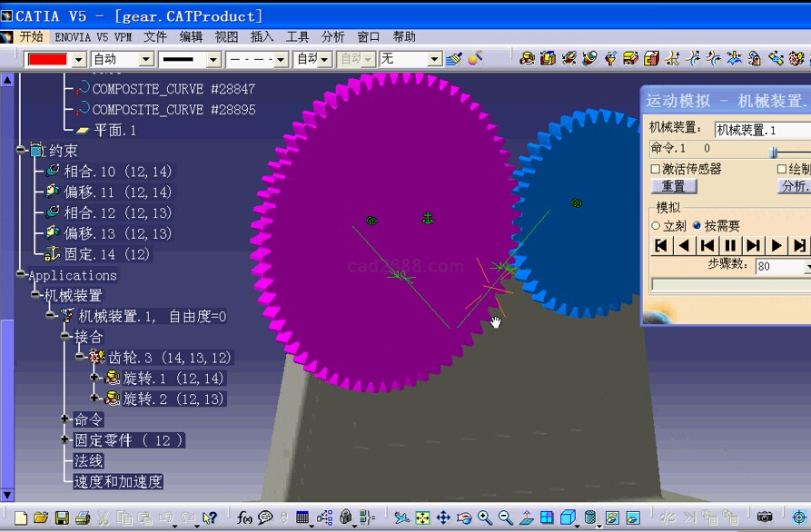Click the Zoom In magnifier icon
Viewport: 811px width, 532px height.
pyautogui.click(x=485, y=518)
